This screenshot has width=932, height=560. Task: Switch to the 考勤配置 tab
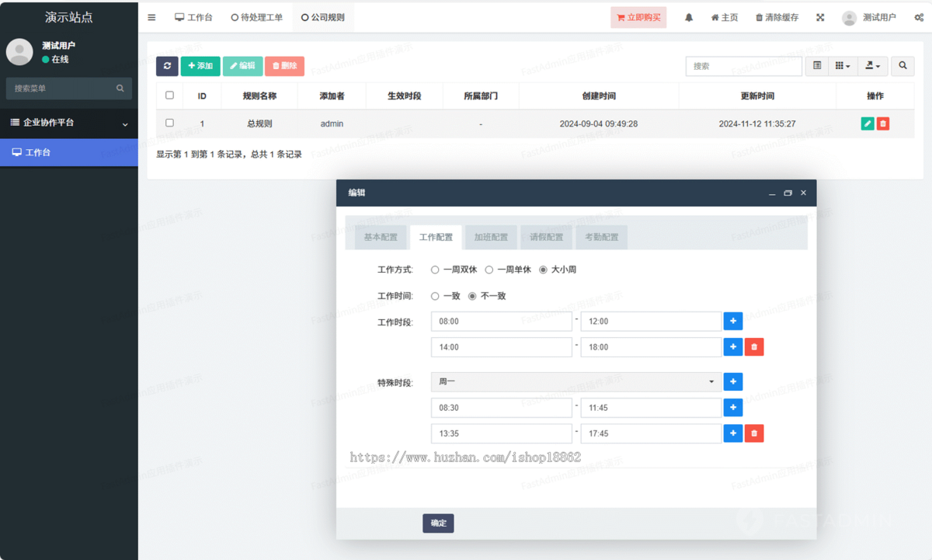coord(601,237)
